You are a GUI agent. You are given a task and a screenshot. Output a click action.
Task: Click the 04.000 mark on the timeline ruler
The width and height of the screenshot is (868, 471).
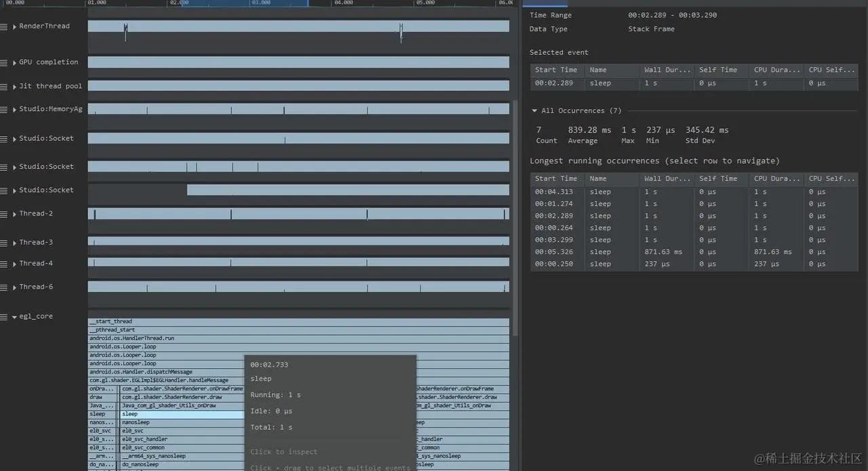pyautogui.click(x=344, y=3)
